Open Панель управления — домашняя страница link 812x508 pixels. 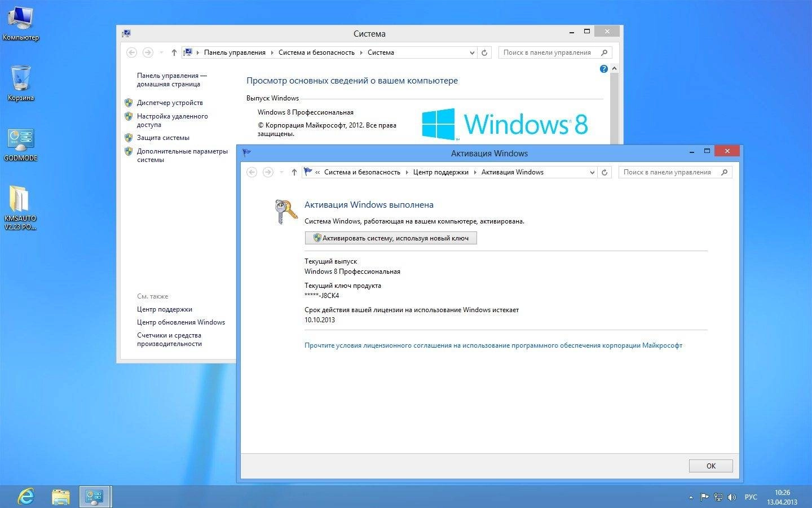(x=172, y=80)
